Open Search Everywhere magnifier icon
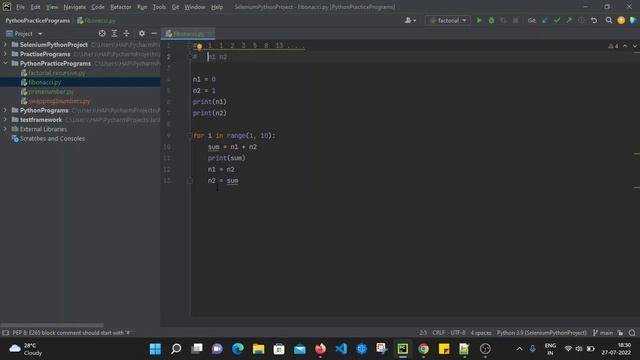 [609, 20]
